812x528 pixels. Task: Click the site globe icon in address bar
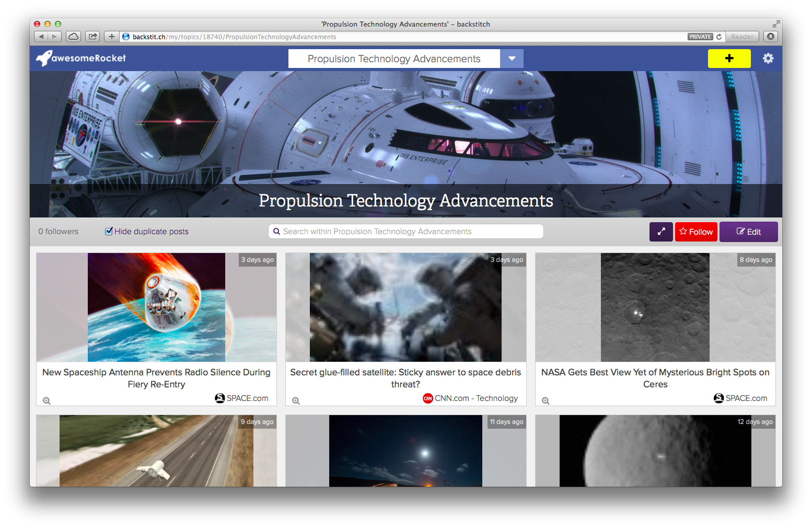coord(126,37)
